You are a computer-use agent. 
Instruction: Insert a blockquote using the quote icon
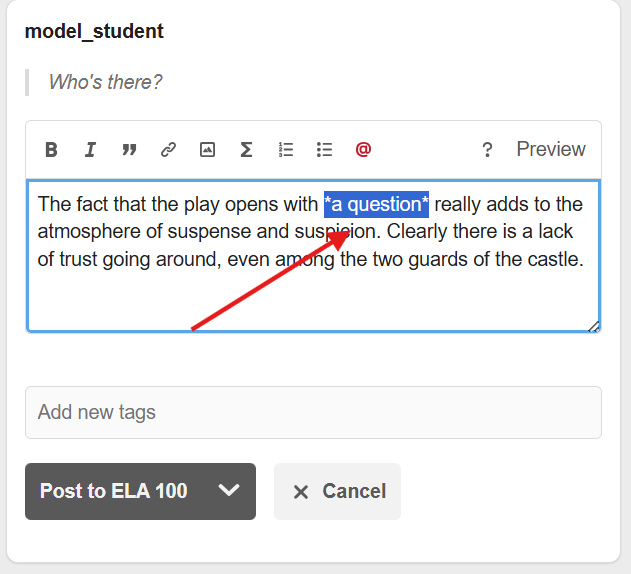(129, 150)
